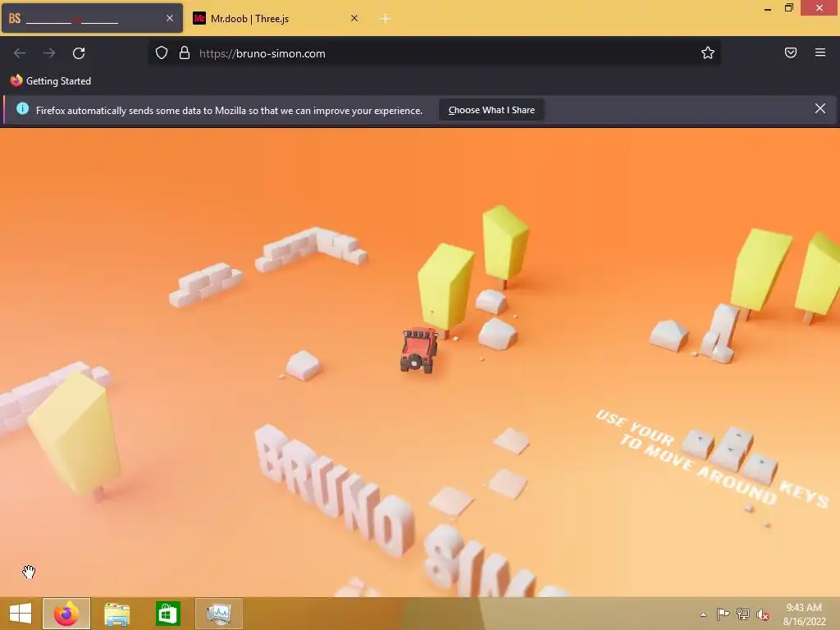Viewport: 840px width, 630px height.
Task: Click Choose What I Share button
Action: (x=491, y=110)
